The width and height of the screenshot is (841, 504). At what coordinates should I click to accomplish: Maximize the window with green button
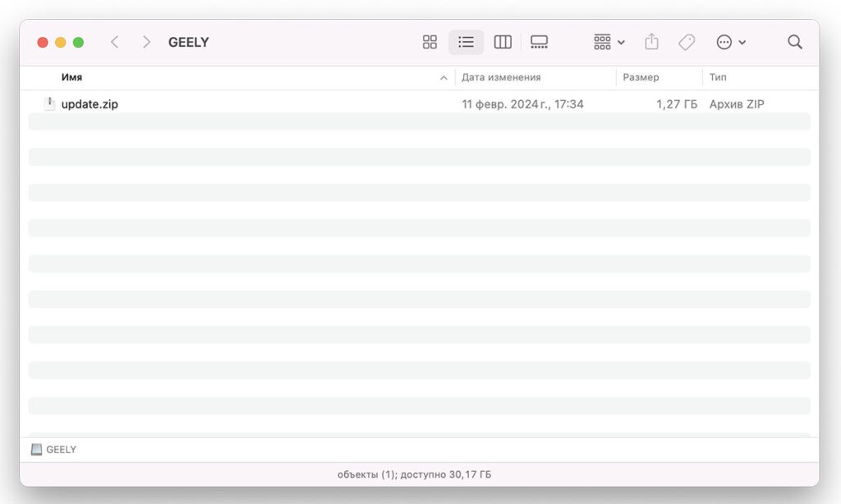coord(78,43)
